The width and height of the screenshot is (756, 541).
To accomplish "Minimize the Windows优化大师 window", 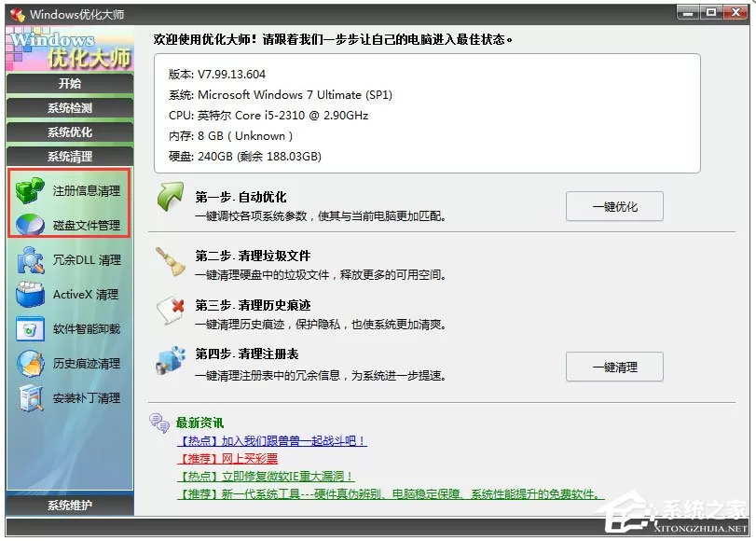I will click(x=688, y=12).
